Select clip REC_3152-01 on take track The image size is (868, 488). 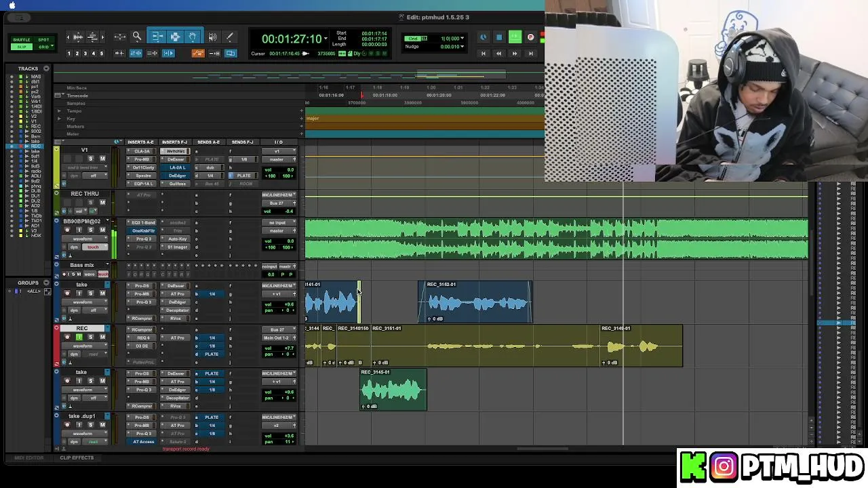[475, 302]
